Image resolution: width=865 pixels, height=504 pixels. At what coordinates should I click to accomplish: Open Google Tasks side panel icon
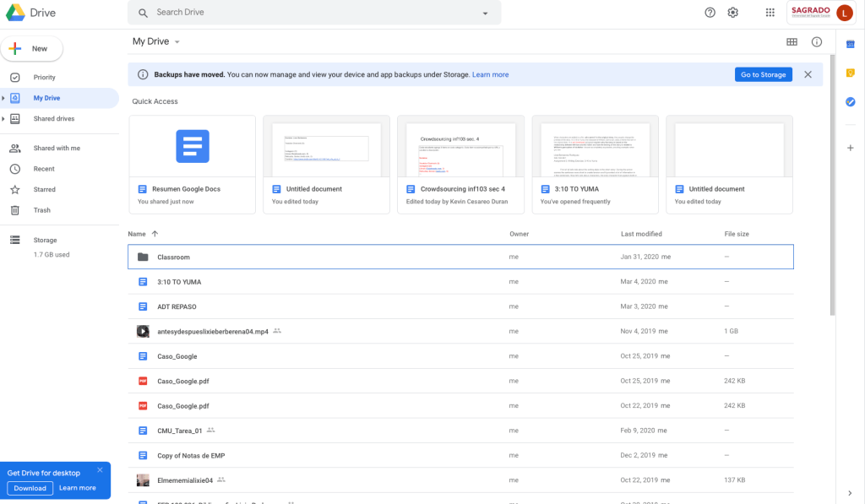pos(850,101)
